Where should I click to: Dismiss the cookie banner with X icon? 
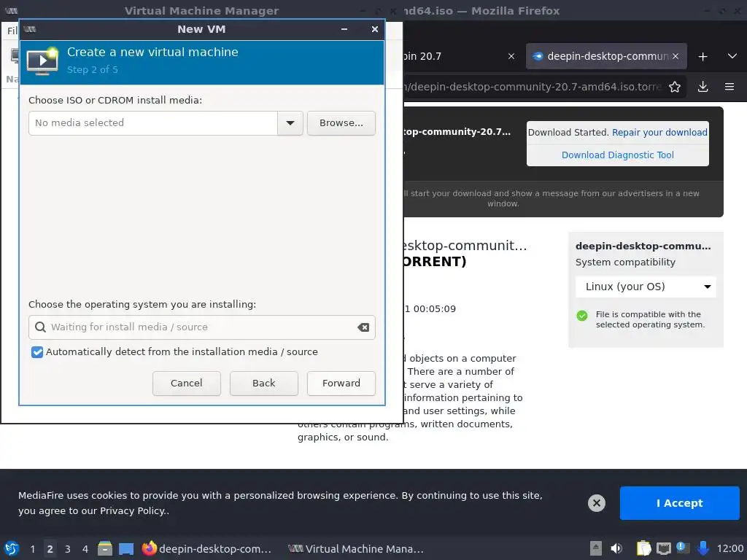597,503
